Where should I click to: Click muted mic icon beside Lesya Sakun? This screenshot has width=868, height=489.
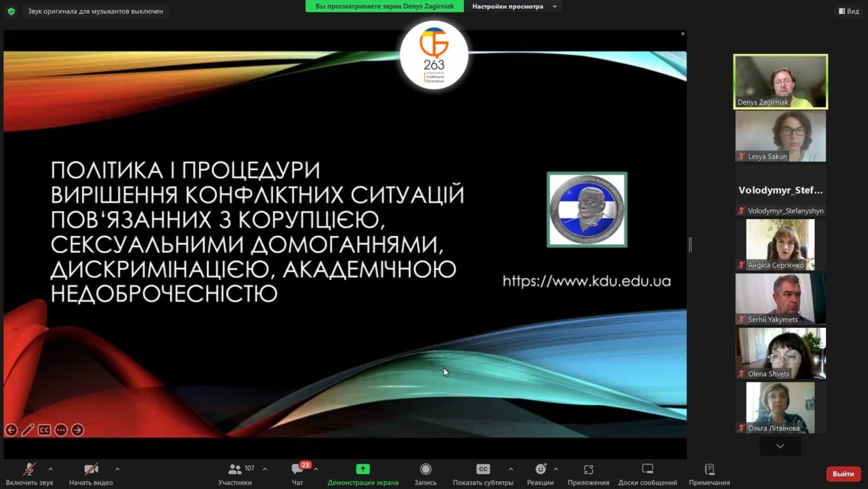click(741, 156)
